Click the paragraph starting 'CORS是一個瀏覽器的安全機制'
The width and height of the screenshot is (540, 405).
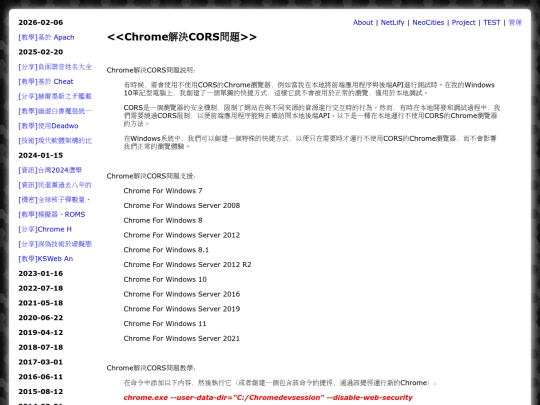pyautogui.click(x=312, y=115)
